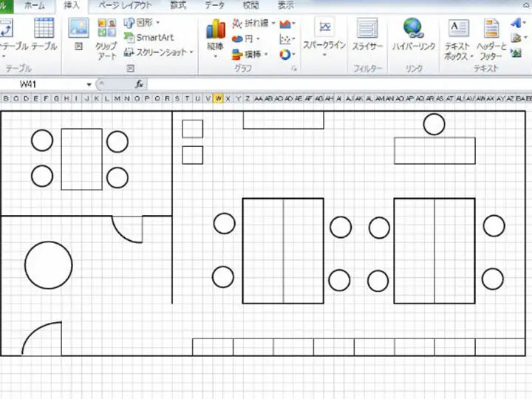This screenshot has height=399, width=532.
Task: Insert a Text Box (テキストボックス)
Action: pyautogui.click(x=458, y=35)
